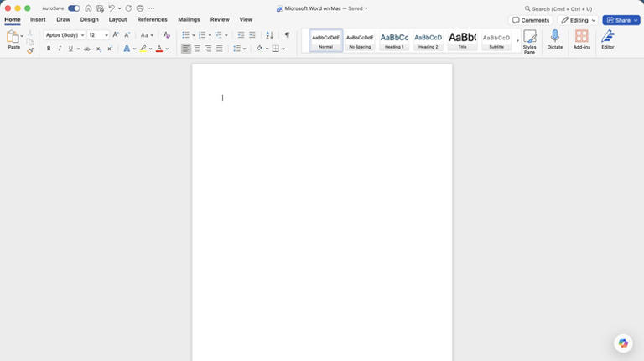Apply subscript formatting
Screen dimensions: 644x361
99,49
